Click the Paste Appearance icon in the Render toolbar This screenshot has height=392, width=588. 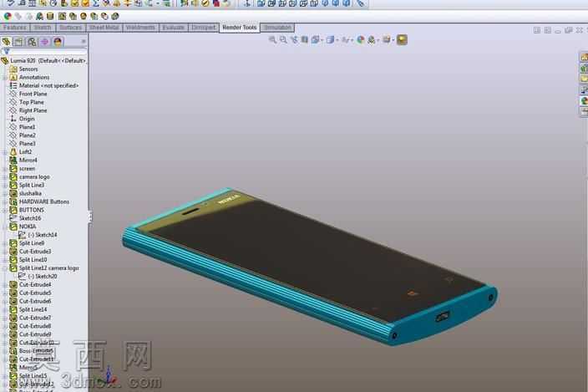[x=28, y=16]
